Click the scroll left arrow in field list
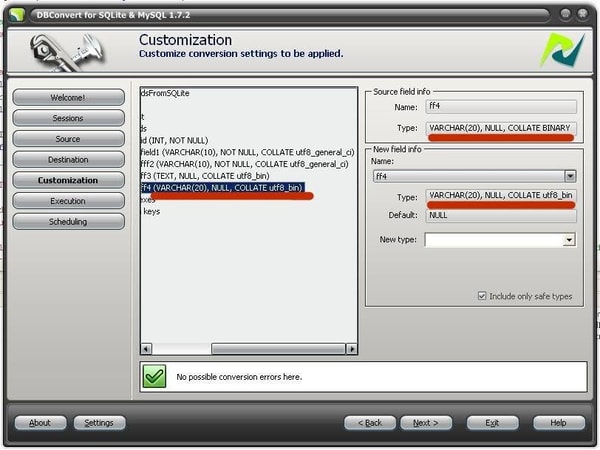Screen dimensions: 600x450 (x=146, y=349)
